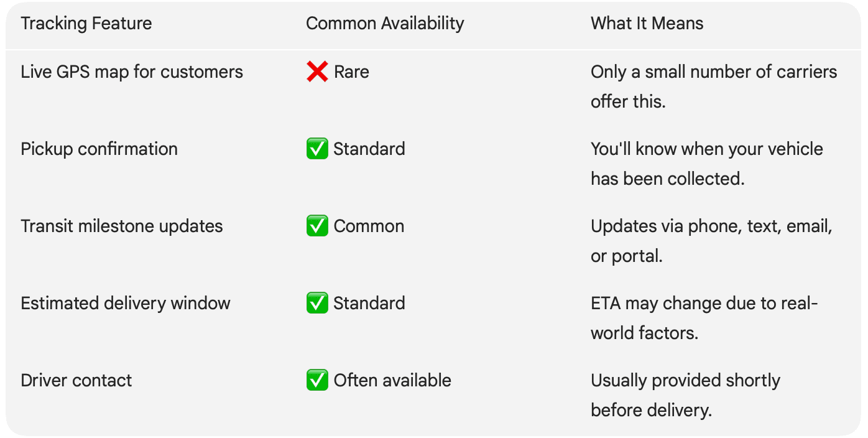
Task: Click the Rare availability text
Action: click(351, 72)
